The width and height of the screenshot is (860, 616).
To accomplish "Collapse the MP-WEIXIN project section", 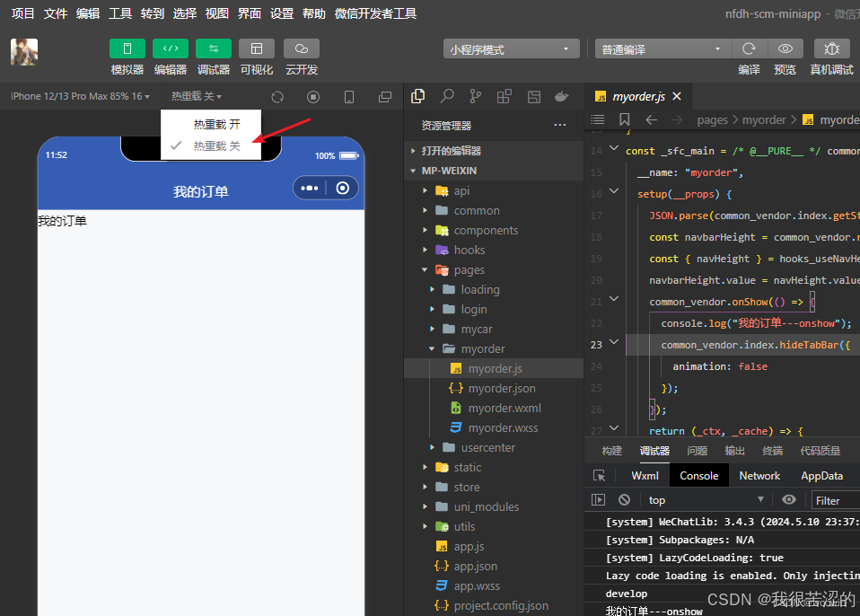I will [494, 171].
